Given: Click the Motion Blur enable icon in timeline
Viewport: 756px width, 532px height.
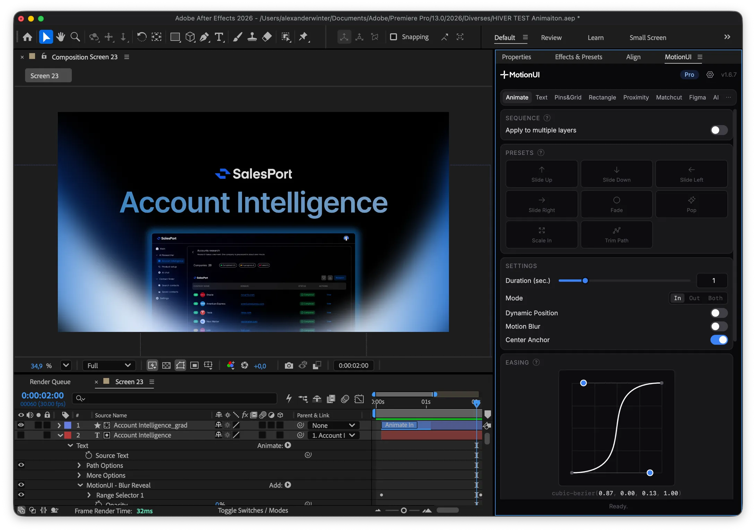Looking at the screenshot, I should click(x=345, y=399).
